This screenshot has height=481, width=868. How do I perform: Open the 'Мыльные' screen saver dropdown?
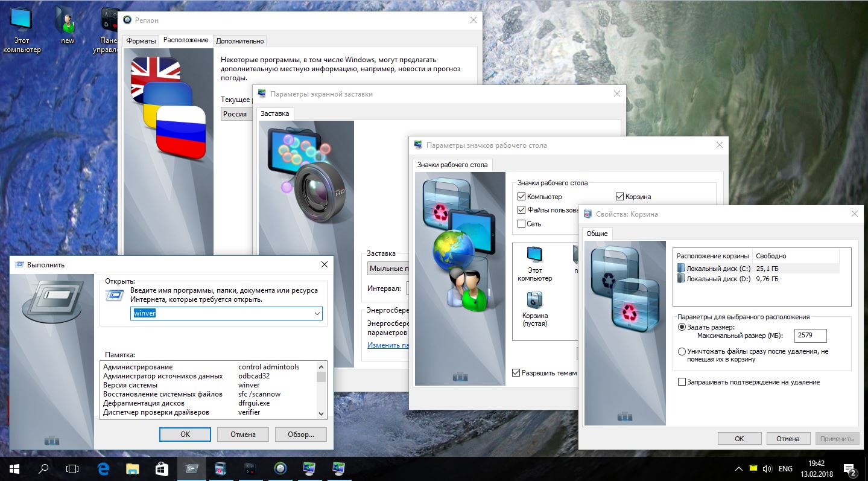click(388, 268)
